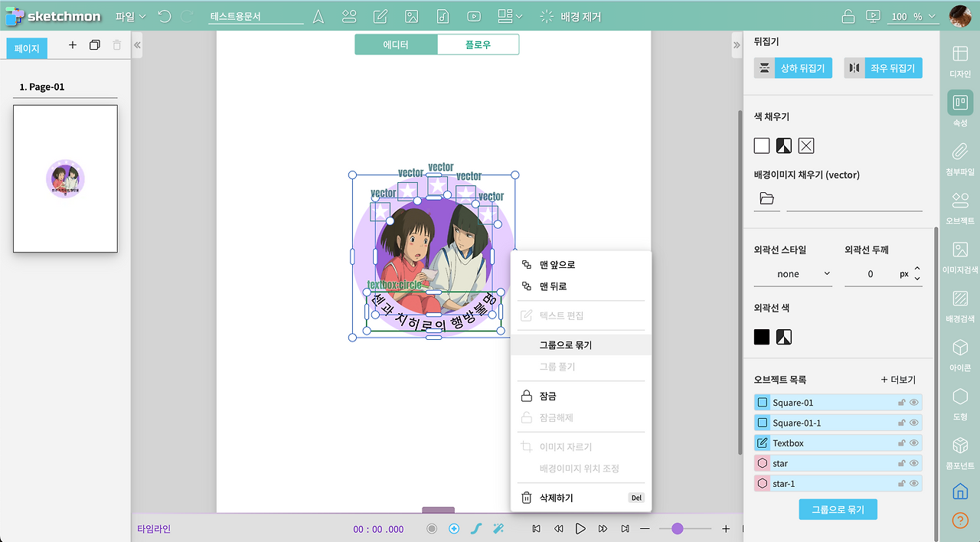Image resolution: width=980 pixels, height=542 pixels.
Task: Collapse the left pages panel
Action: (x=137, y=45)
